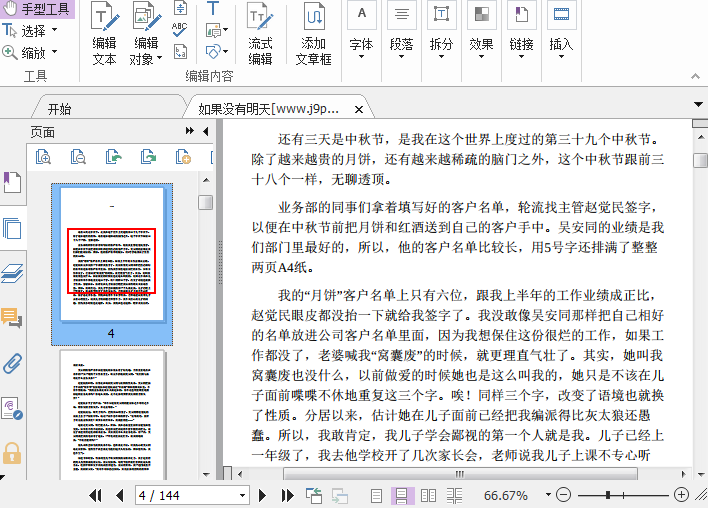Toggle continuous page view mode
This screenshot has height=508, width=708.
point(403,495)
